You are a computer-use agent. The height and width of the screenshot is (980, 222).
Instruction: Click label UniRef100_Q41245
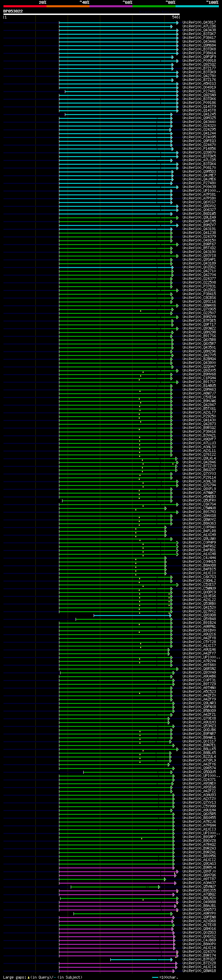click(199, 114)
